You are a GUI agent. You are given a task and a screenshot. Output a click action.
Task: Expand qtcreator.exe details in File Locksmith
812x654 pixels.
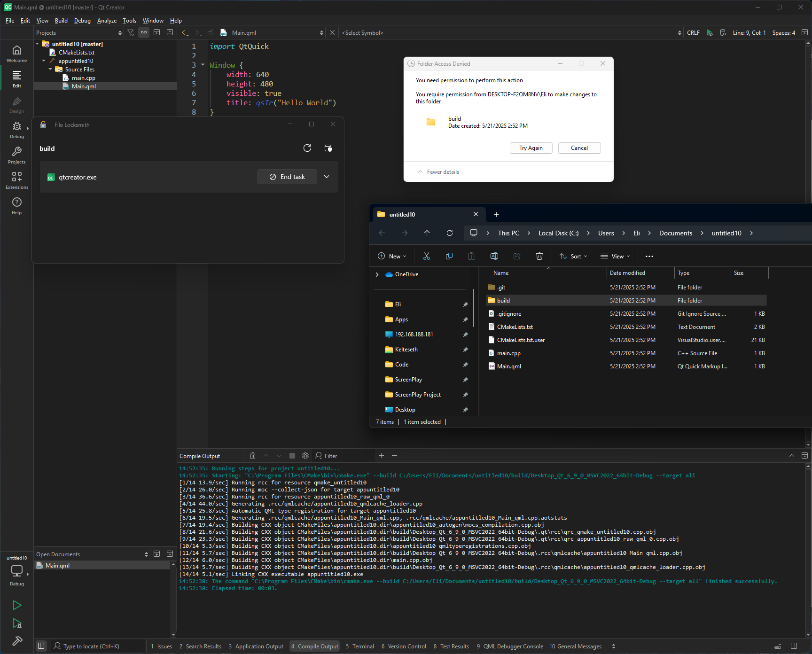point(327,177)
